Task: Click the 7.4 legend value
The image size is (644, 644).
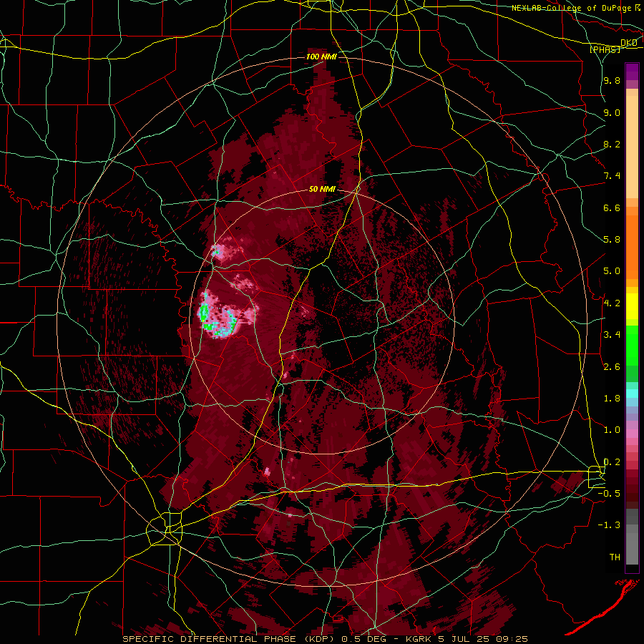Action: tap(612, 176)
